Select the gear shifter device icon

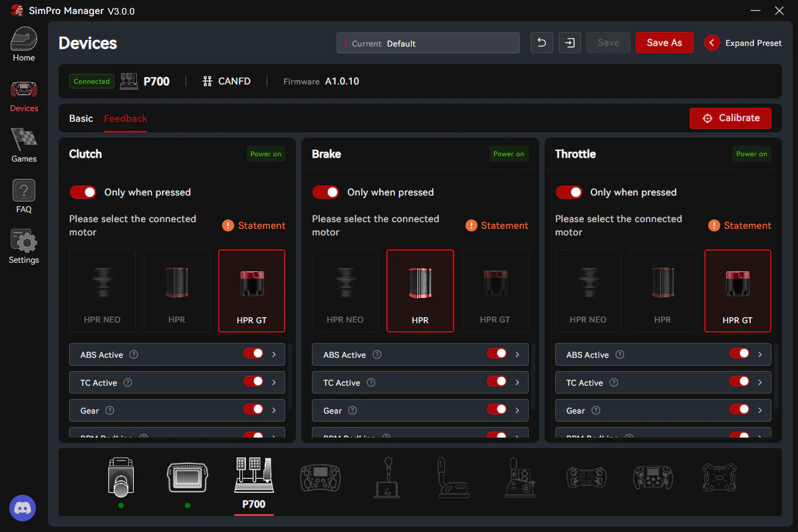(387, 477)
